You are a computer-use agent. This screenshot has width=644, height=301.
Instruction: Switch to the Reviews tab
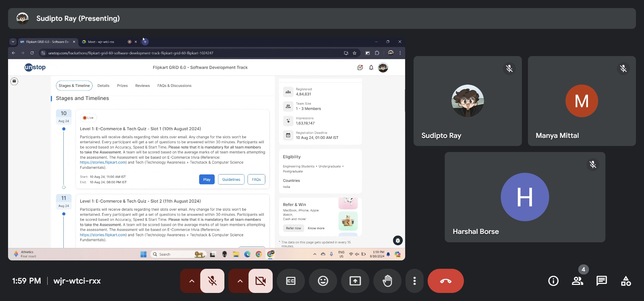(143, 86)
